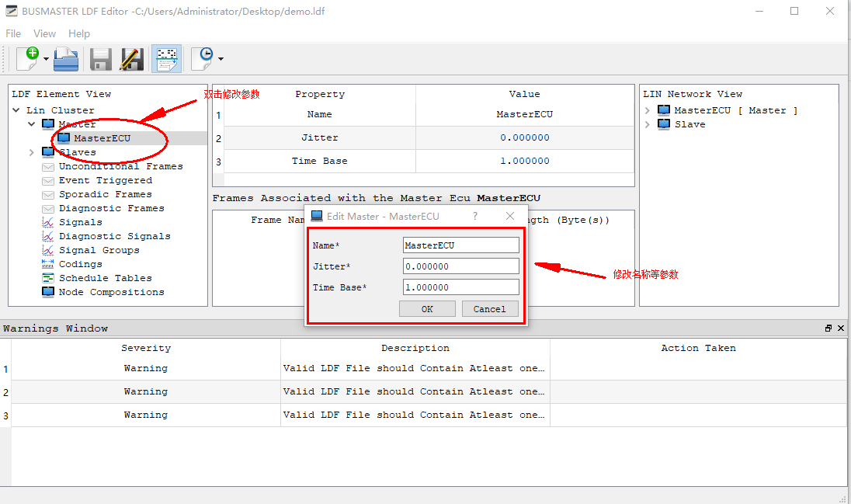Click the clock document toolbar icon
The height and width of the screenshot is (504, 851).
(203, 59)
